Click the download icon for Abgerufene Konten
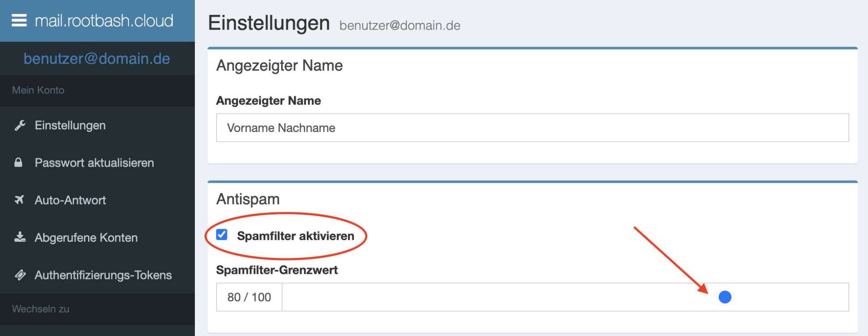This screenshot has height=336, width=868. [20, 237]
